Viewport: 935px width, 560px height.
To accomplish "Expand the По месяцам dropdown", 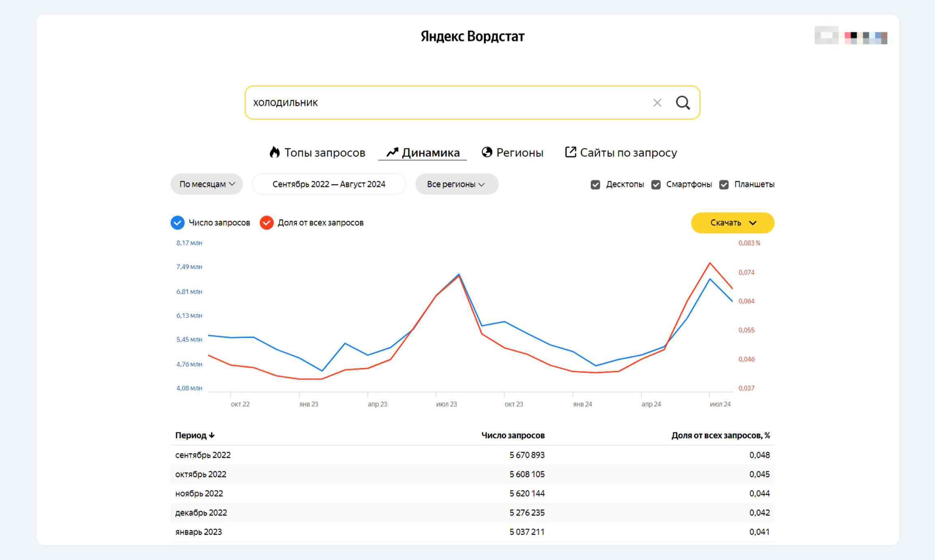I will click(207, 184).
